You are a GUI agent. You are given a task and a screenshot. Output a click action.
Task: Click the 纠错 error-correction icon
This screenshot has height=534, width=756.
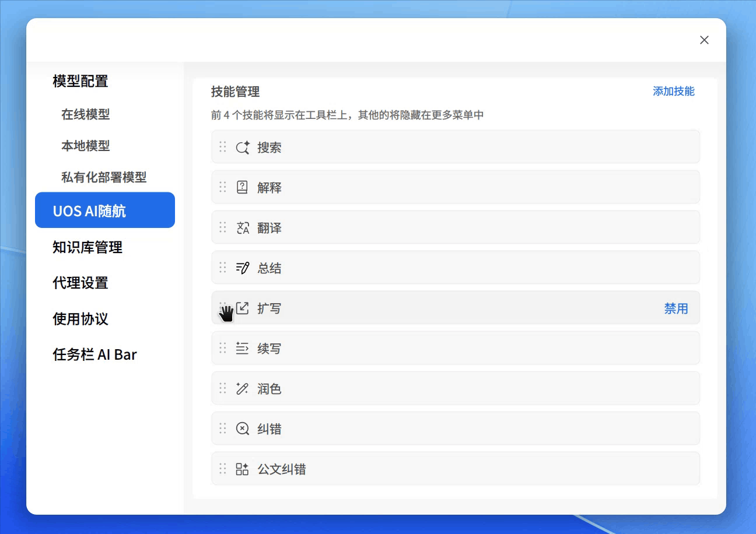point(243,428)
